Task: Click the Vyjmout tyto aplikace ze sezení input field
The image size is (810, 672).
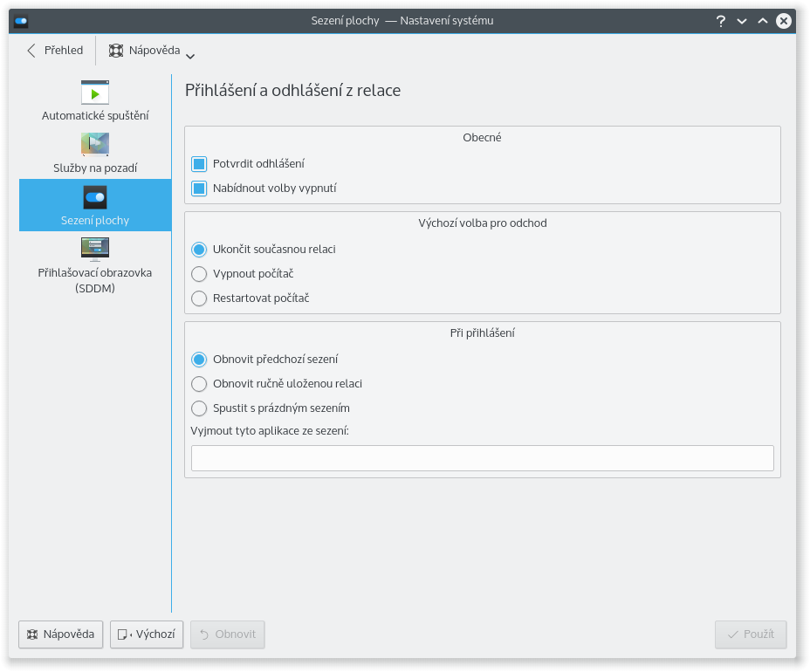Action: coord(482,458)
